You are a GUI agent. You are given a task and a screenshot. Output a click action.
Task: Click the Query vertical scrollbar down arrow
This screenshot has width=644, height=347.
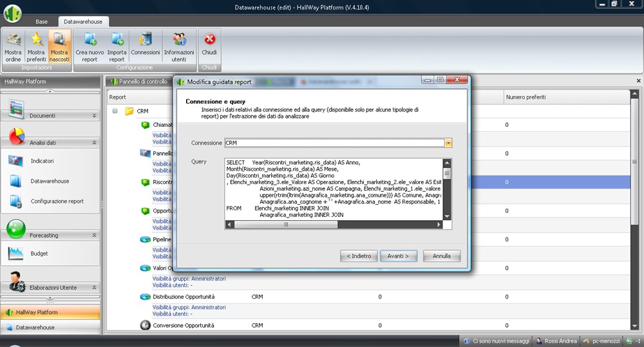447,216
